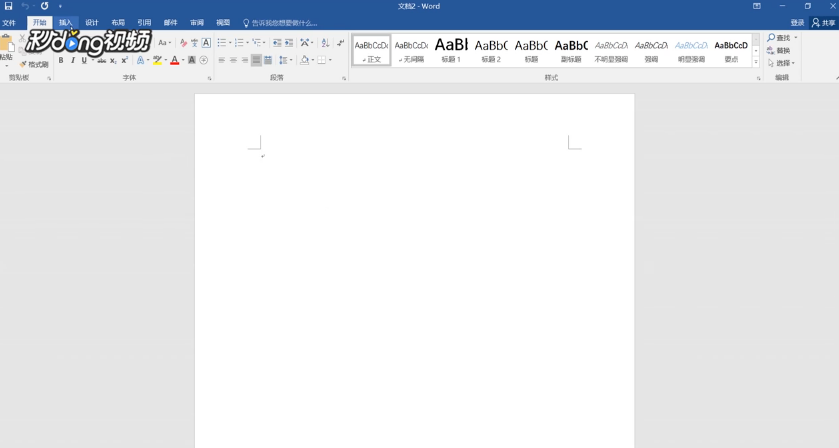Toggle Show/Hide paragraph marks icon
Image resolution: width=839 pixels, height=448 pixels.
pos(340,43)
